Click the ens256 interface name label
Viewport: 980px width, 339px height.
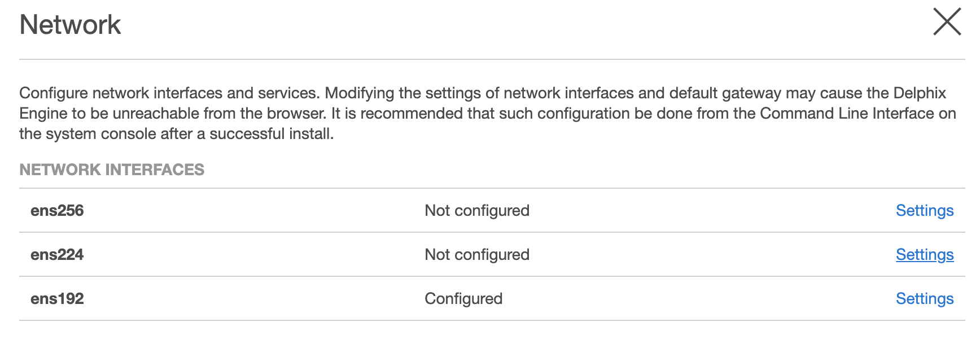(58, 210)
